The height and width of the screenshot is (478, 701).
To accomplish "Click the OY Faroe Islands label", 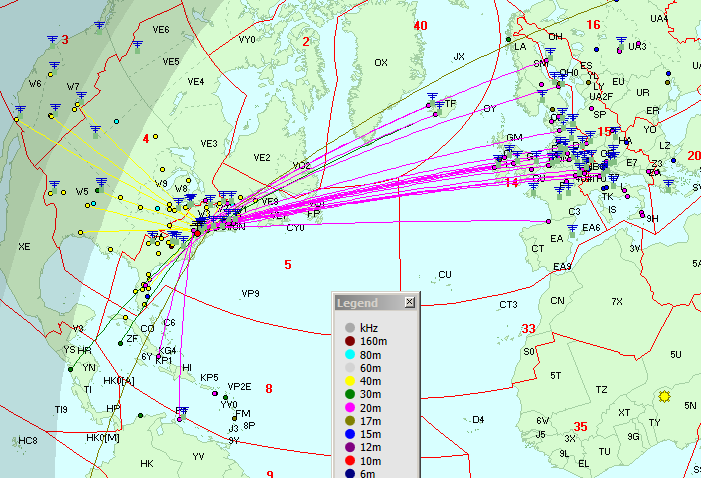I will (490, 109).
